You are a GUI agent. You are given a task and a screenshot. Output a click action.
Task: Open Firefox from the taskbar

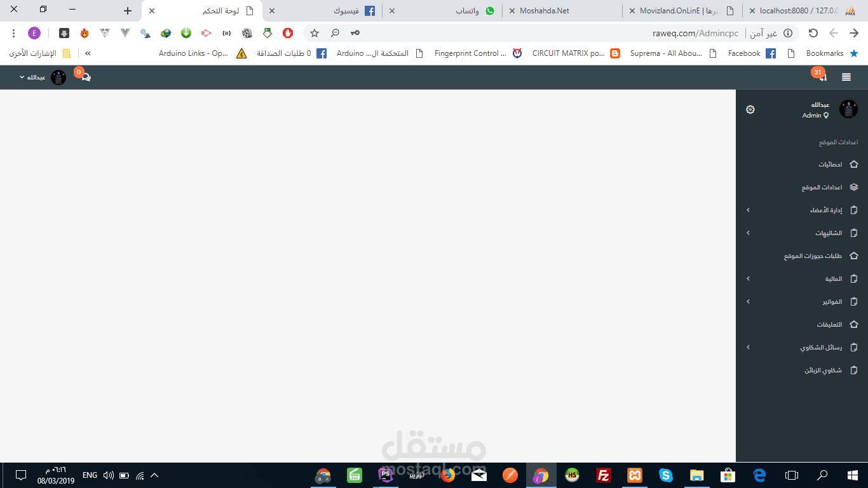click(448, 475)
